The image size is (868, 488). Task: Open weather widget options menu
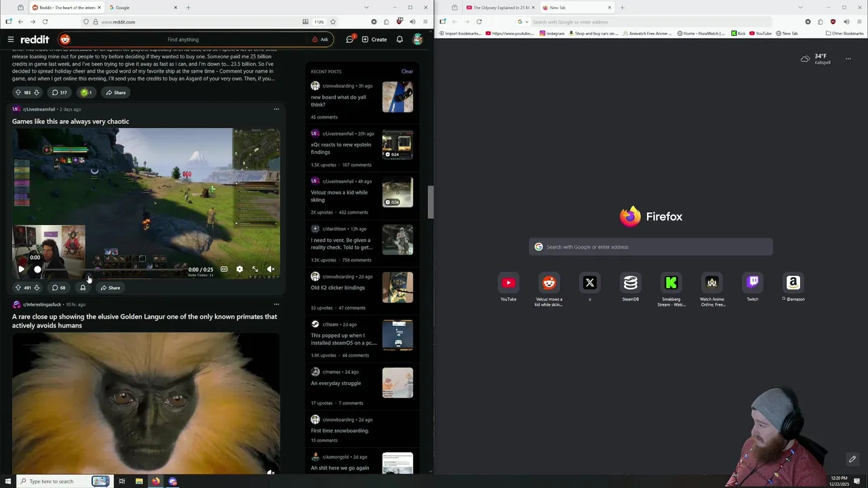point(848,59)
